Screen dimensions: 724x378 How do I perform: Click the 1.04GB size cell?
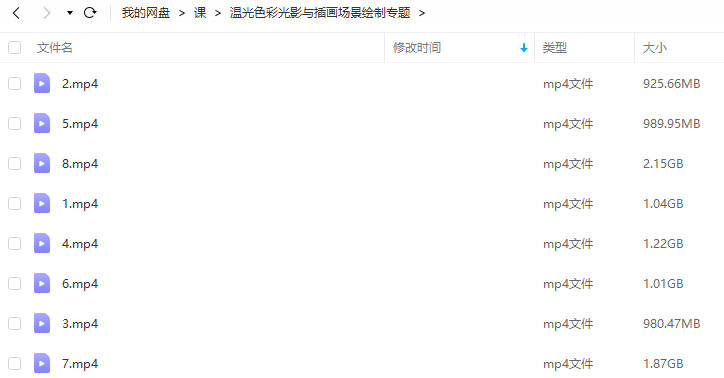pos(663,204)
